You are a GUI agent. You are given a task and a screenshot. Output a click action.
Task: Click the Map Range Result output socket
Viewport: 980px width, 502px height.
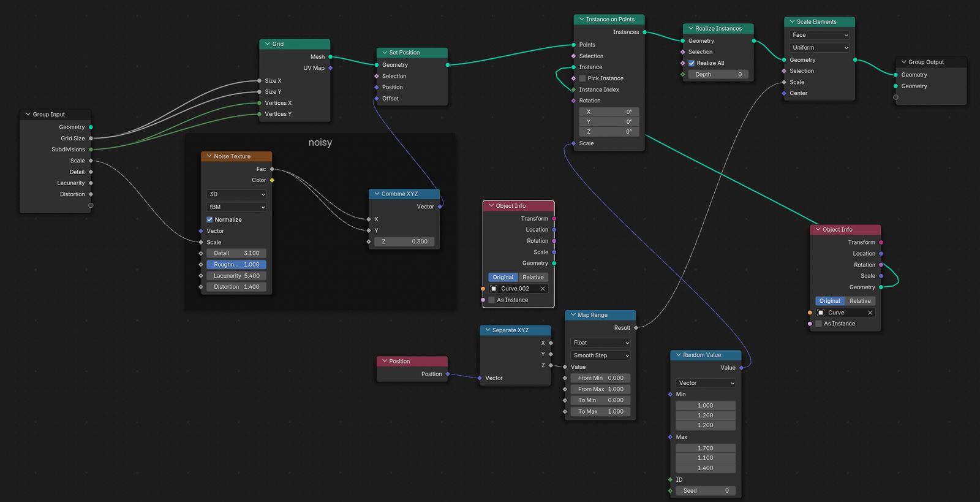coord(636,328)
